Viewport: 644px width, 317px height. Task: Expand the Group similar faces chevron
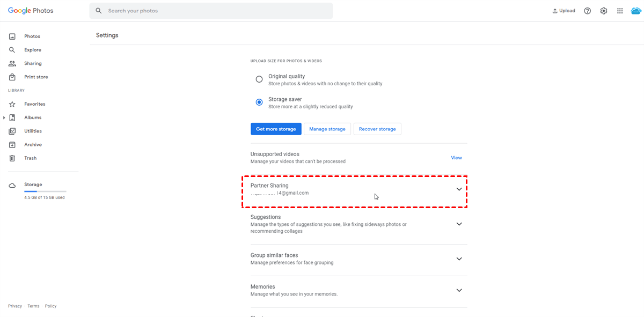[459, 259]
